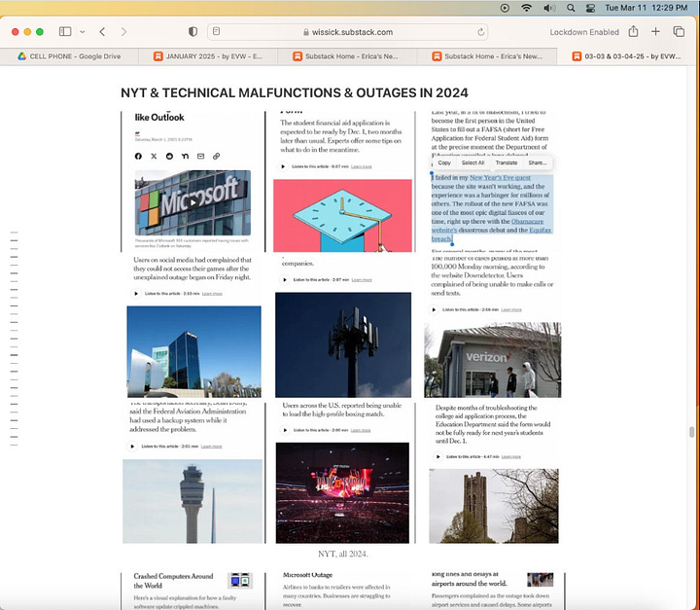
Task: Reload the wissick.substack.com page
Action: (481, 32)
